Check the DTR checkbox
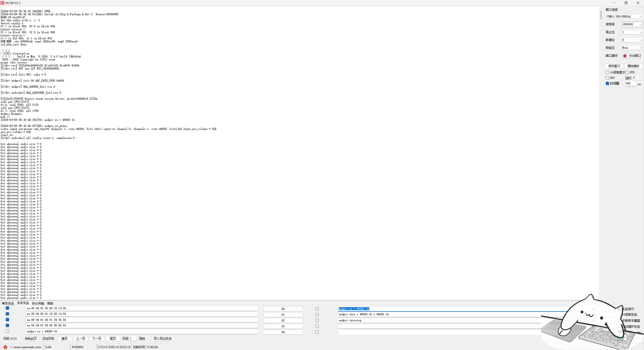 pos(627,72)
